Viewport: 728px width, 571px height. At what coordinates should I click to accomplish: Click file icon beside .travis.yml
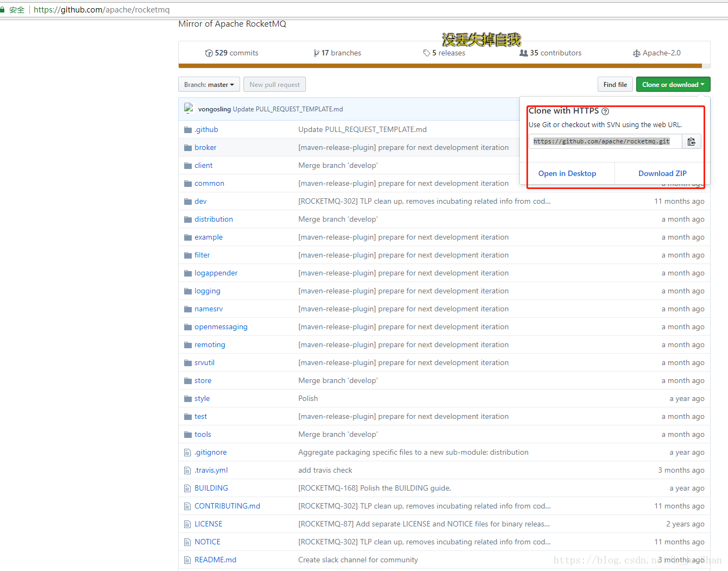coord(187,470)
